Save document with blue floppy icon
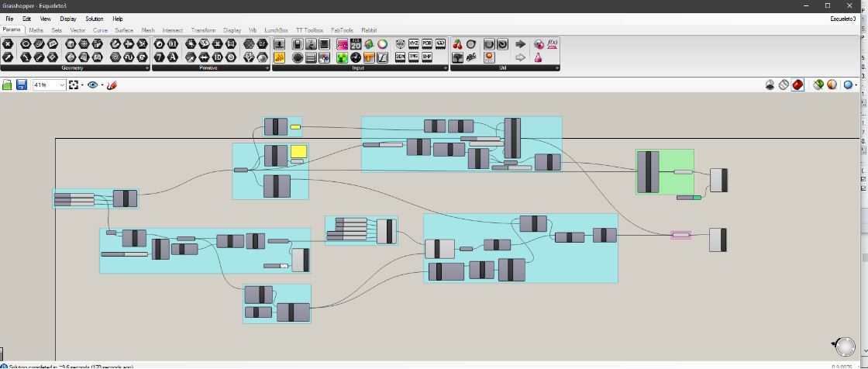868x369 pixels. pyautogui.click(x=22, y=84)
